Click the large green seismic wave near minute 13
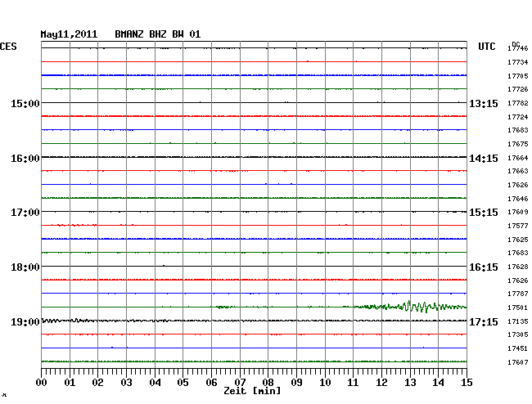The image size is (532, 404). pyautogui.click(x=411, y=307)
